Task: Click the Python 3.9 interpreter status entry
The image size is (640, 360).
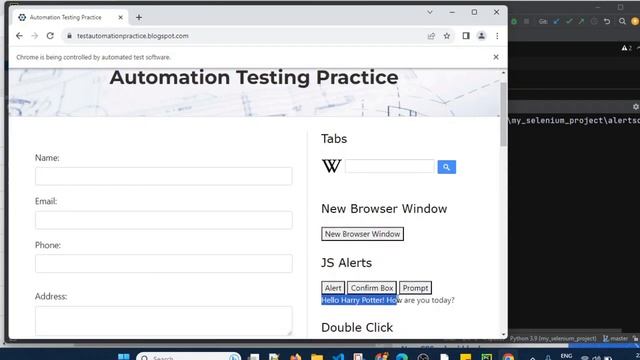Action: click(x=553, y=339)
